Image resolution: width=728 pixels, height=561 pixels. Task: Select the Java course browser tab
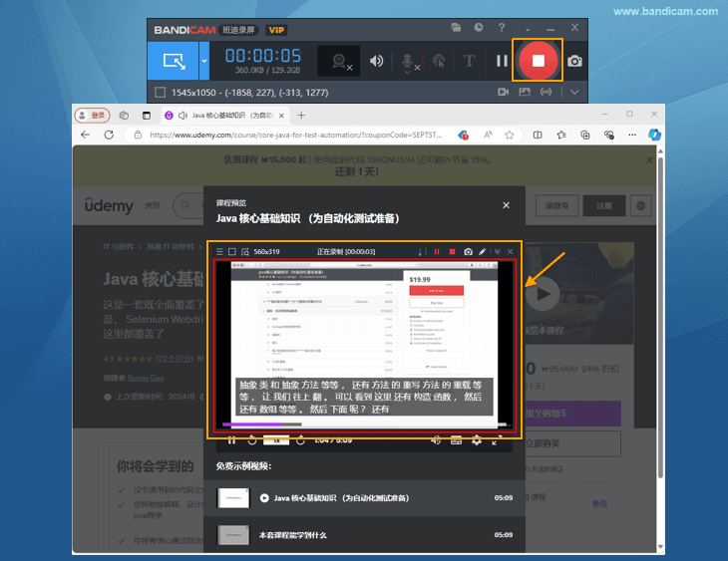coord(225,116)
